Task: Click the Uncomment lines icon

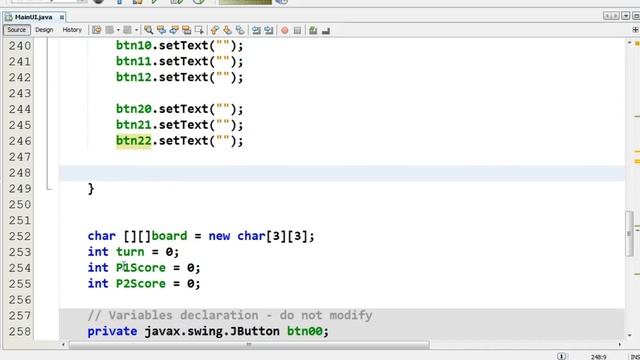Action: pyautogui.click(x=326, y=31)
